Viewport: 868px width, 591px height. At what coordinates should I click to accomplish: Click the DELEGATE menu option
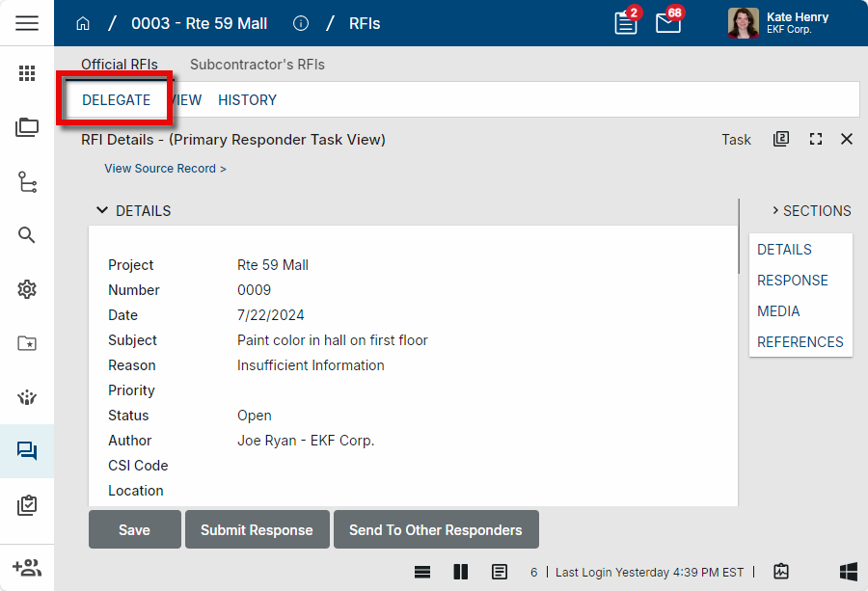[x=116, y=100]
